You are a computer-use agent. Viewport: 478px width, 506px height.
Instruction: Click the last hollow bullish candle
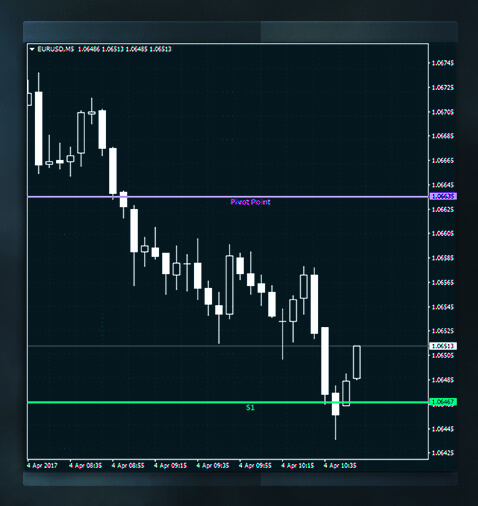point(357,362)
